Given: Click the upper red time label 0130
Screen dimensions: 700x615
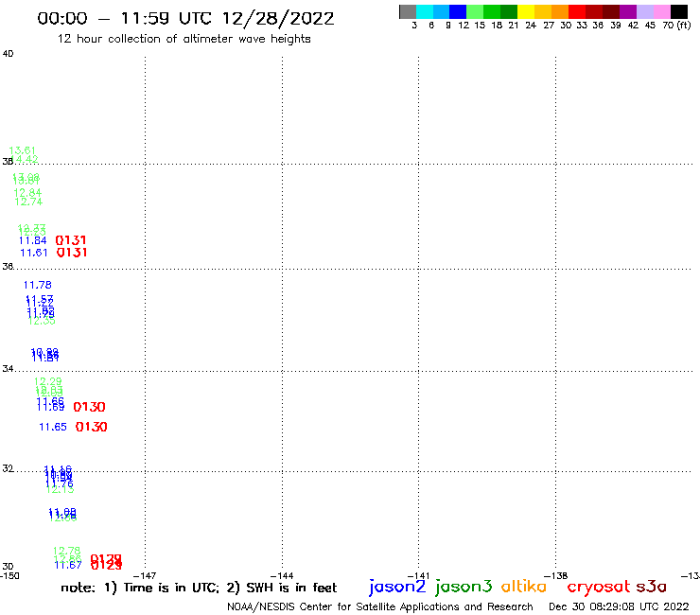Looking at the screenshot, I should pos(89,407).
